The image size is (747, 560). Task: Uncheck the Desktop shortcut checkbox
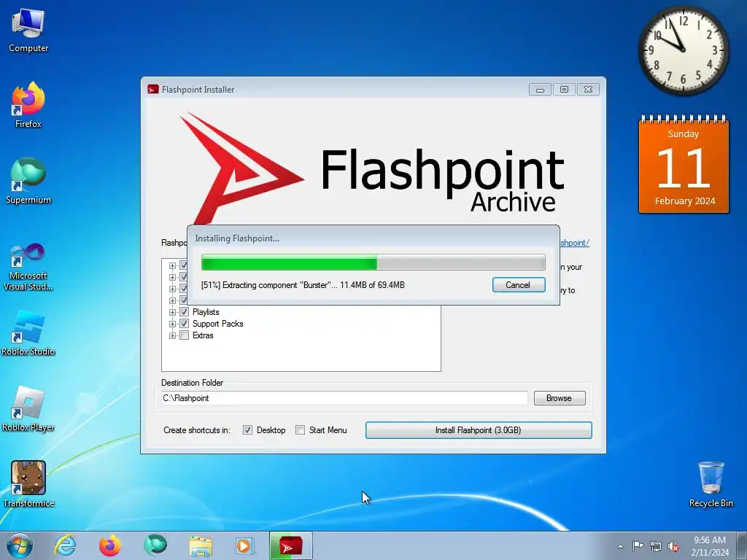247,430
